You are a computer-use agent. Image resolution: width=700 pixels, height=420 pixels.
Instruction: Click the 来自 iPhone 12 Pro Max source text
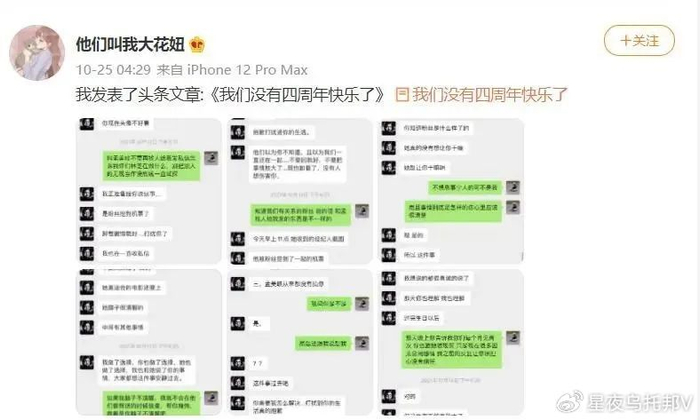pos(232,70)
